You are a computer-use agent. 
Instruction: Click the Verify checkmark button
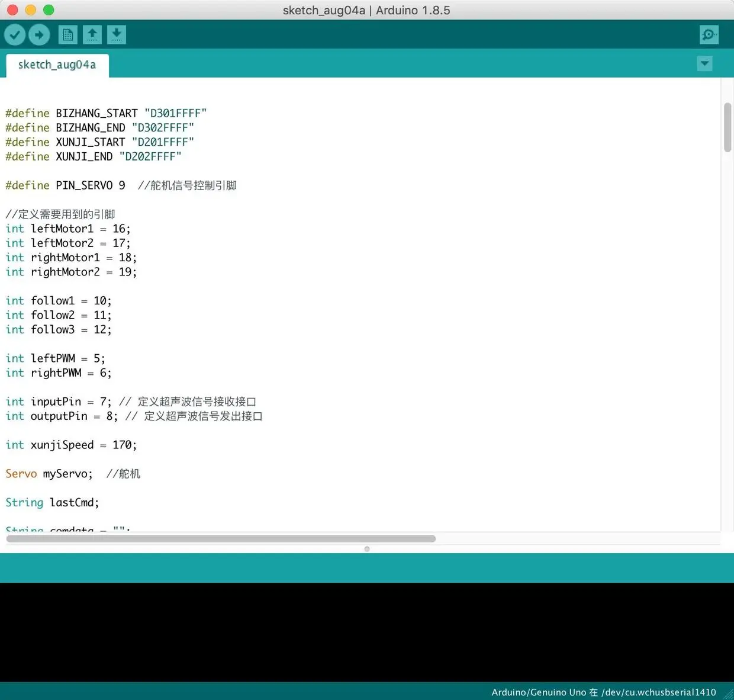point(15,35)
